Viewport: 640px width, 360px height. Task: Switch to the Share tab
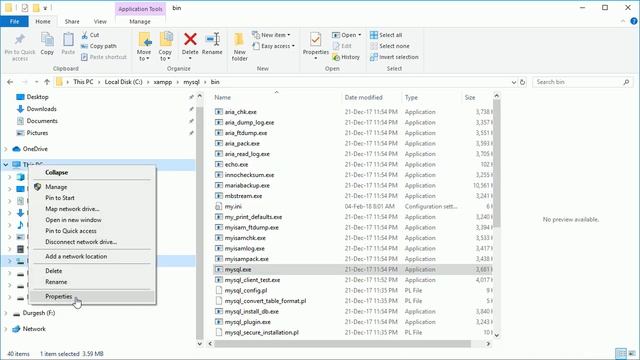[72, 21]
